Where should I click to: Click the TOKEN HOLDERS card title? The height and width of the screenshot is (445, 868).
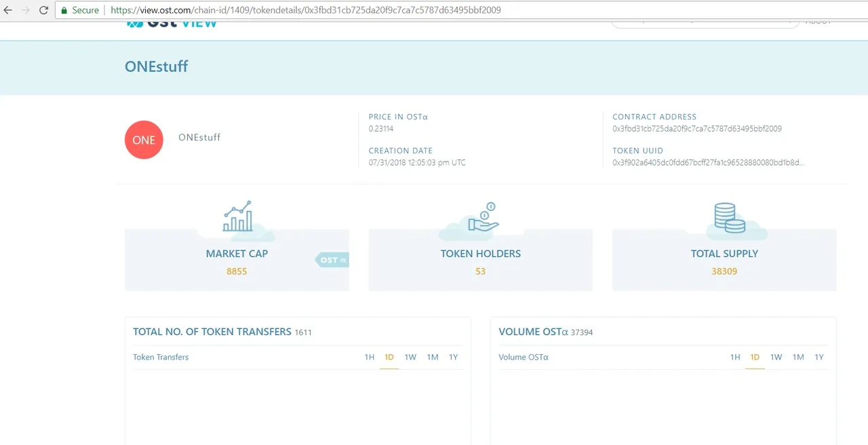481,254
